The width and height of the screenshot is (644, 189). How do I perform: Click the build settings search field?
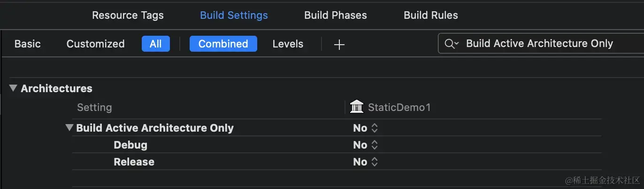[x=540, y=44]
